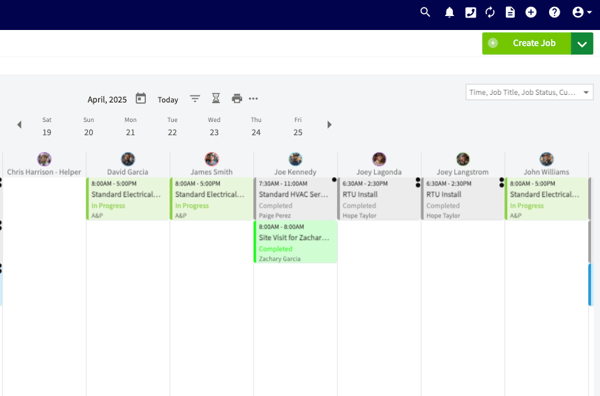Click the name Joe Kennedy
The height and width of the screenshot is (396, 600).
pyautogui.click(x=295, y=172)
